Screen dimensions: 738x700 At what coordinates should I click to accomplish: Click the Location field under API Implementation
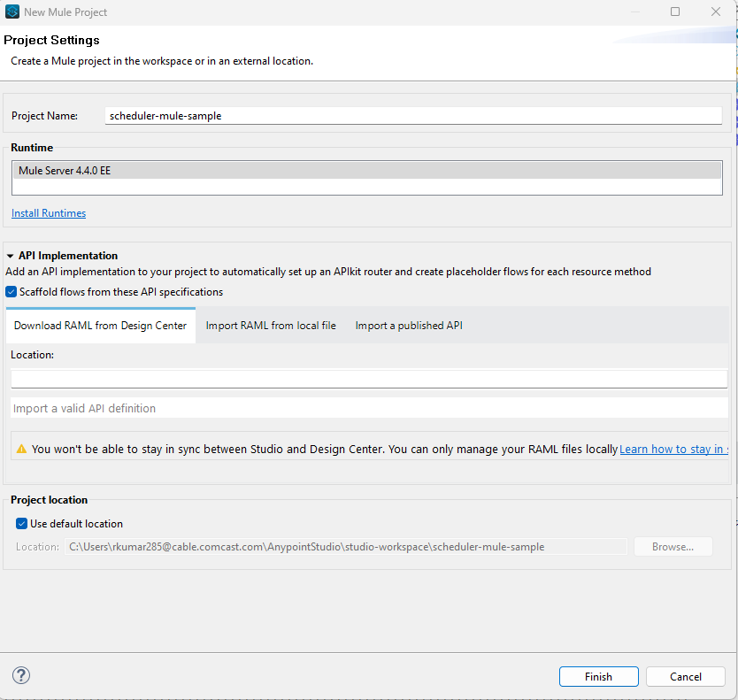369,378
